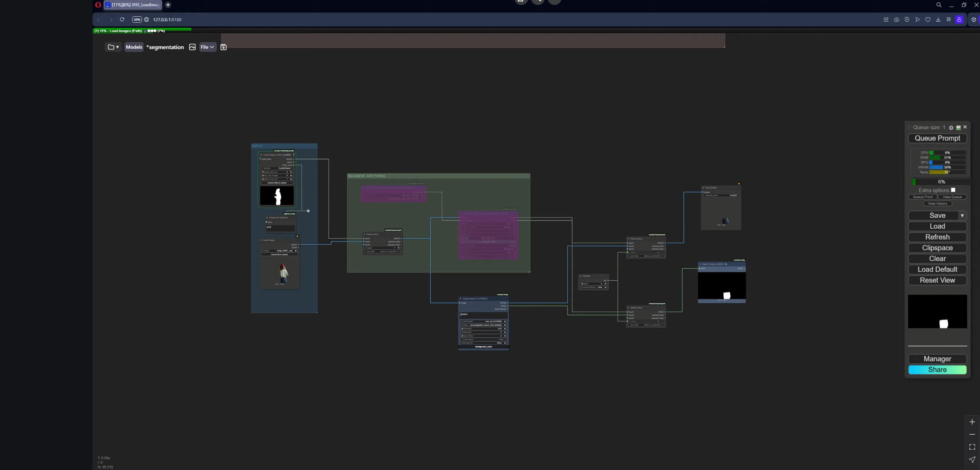980x470 pixels.
Task: Click the browser downloads icon
Action: pyautogui.click(x=938, y=20)
